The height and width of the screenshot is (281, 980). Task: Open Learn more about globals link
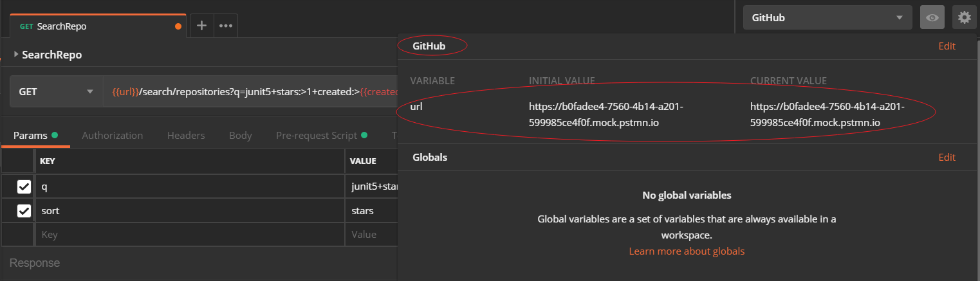click(687, 251)
